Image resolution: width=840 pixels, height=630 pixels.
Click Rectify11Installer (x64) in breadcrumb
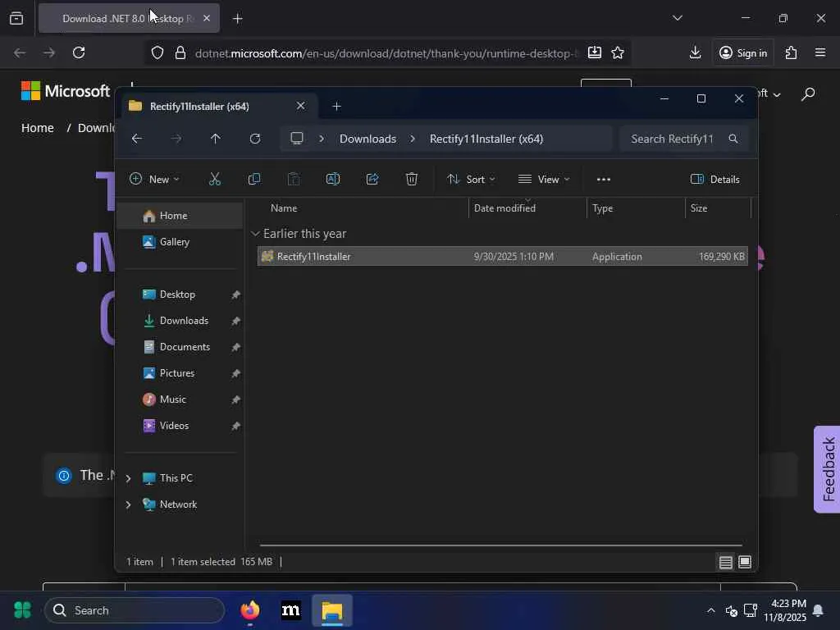coord(486,139)
